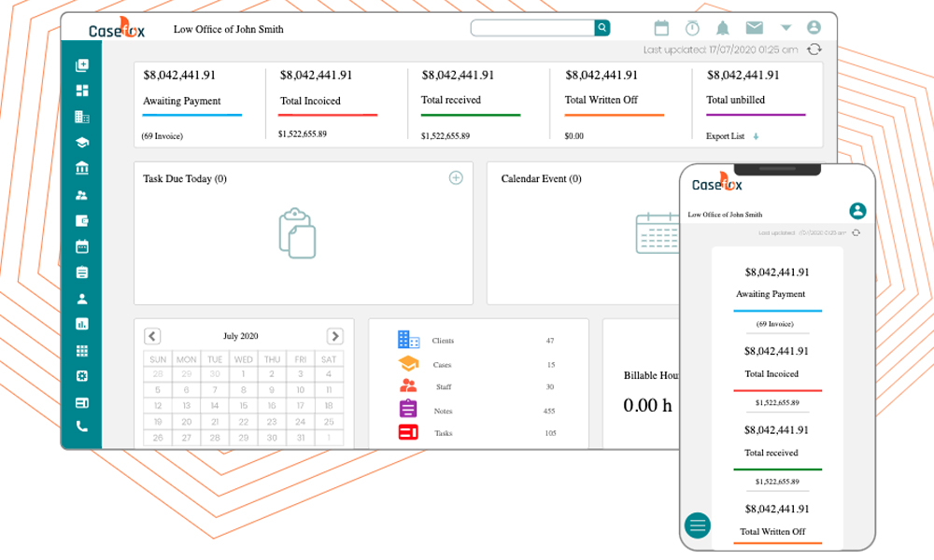Click the Awaiting Payment label on the desktop dashboard
934x560 pixels.
[182, 101]
